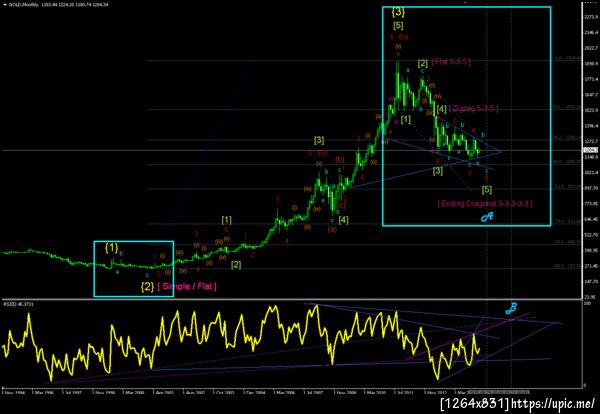Select the '[ Zigzag 5-3-5 ]' annotation
The height and width of the screenshot is (414, 600).
coord(474,109)
